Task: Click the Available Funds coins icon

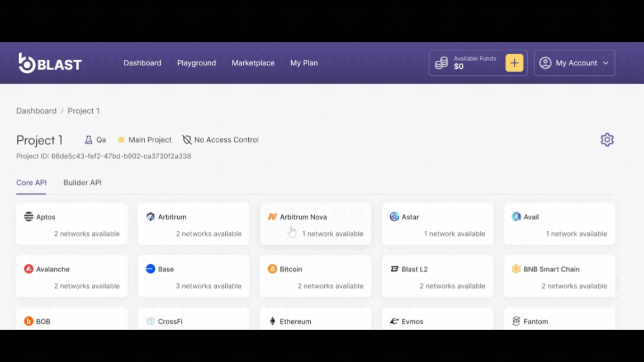Action: click(442, 63)
